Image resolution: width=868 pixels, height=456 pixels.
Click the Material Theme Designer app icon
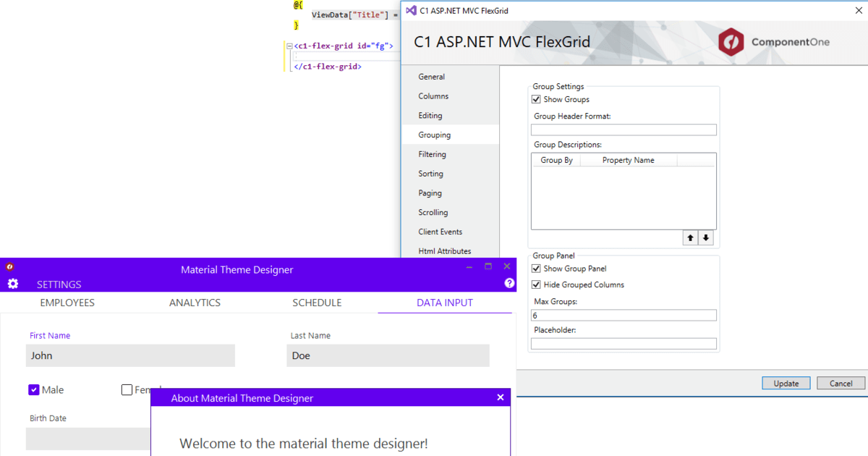point(9,266)
